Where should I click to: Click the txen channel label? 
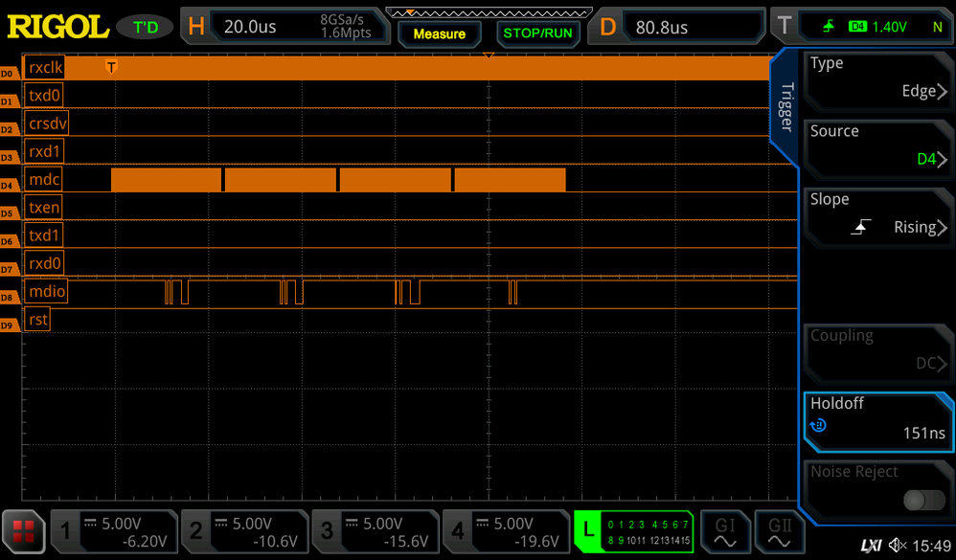coord(43,207)
